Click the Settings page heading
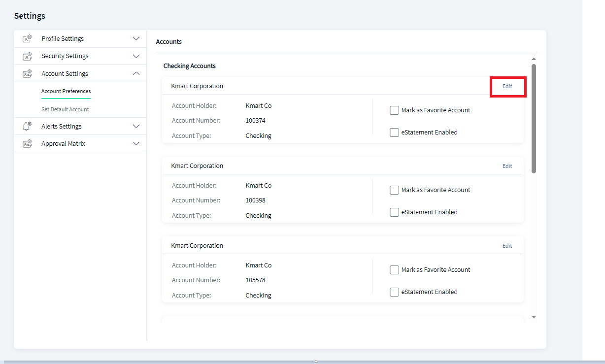Screen dimensions: 605x364 click(x=30, y=16)
